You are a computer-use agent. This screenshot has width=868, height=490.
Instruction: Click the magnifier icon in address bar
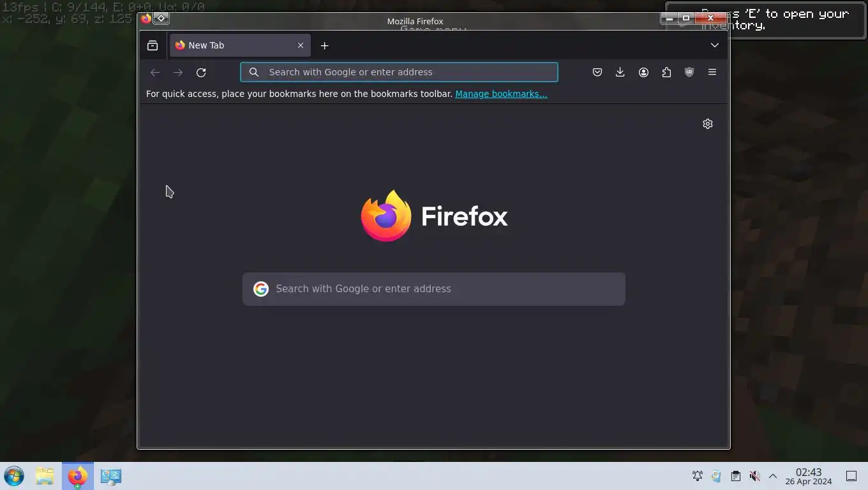click(254, 72)
